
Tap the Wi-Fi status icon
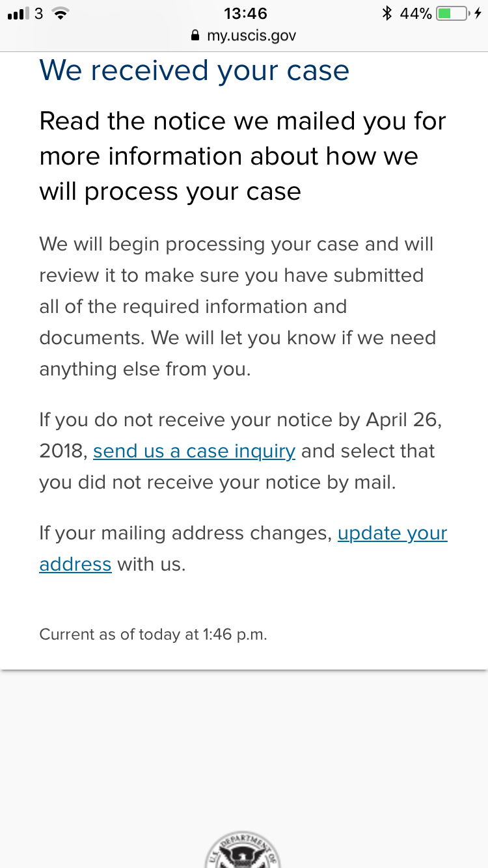point(61,13)
